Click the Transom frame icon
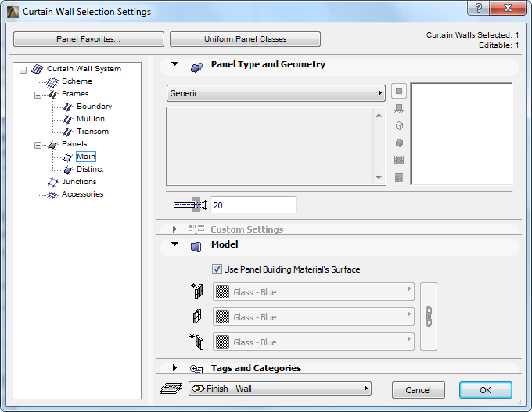 68,132
